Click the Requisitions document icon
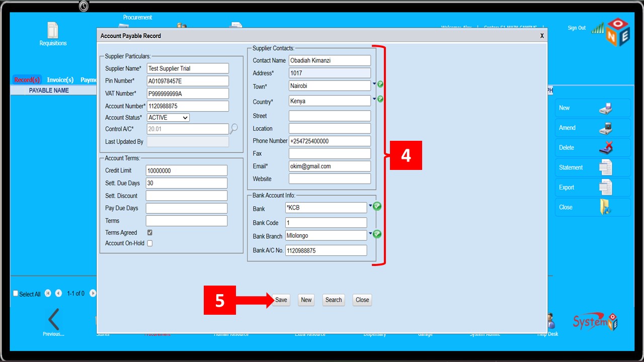The height and width of the screenshot is (362, 644). tap(53, 30)
